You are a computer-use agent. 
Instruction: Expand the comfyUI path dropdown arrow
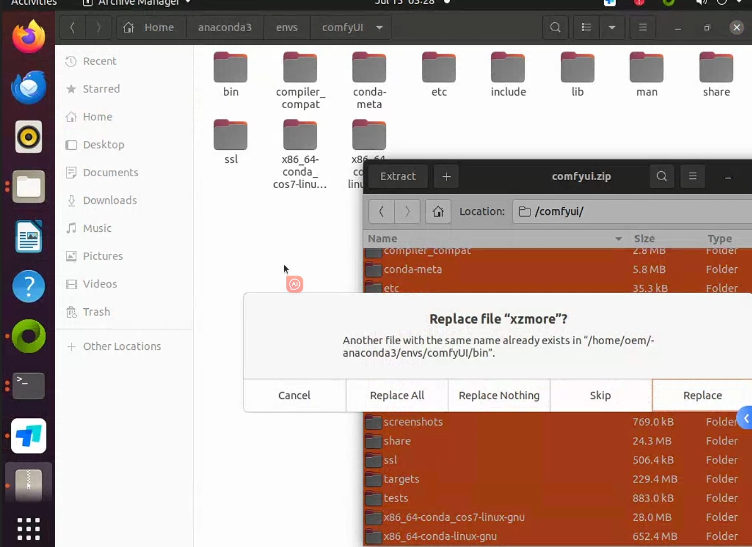[379, 27]
